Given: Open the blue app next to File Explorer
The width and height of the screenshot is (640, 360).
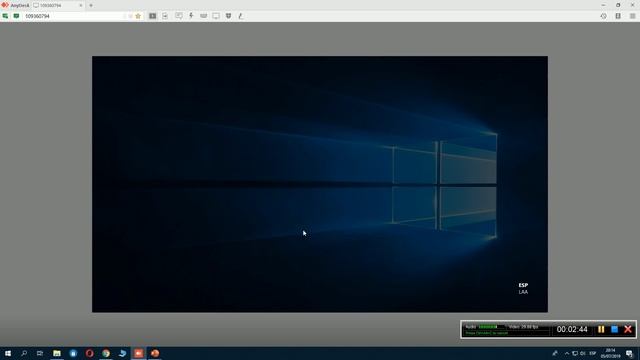Looking at the screenshot, I should [73, 353].
